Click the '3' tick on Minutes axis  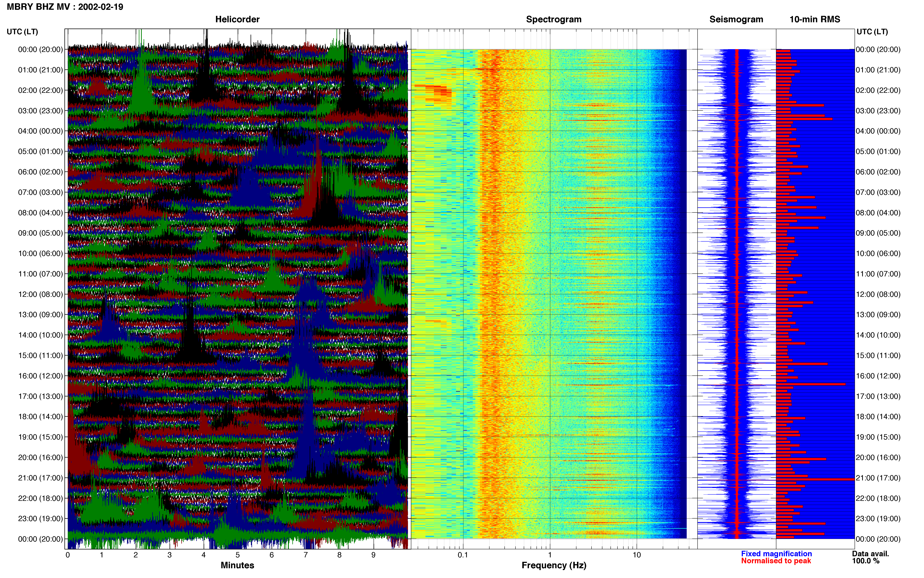[170, 555]
